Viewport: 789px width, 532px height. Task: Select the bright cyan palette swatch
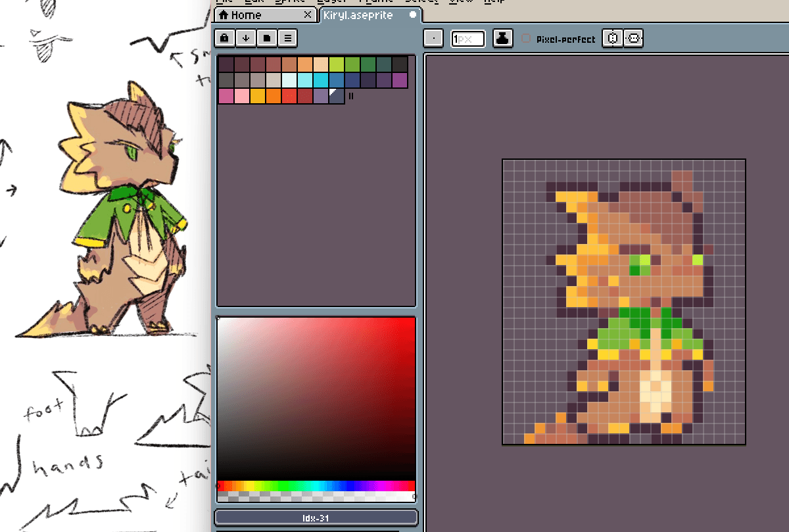[321, 80]
